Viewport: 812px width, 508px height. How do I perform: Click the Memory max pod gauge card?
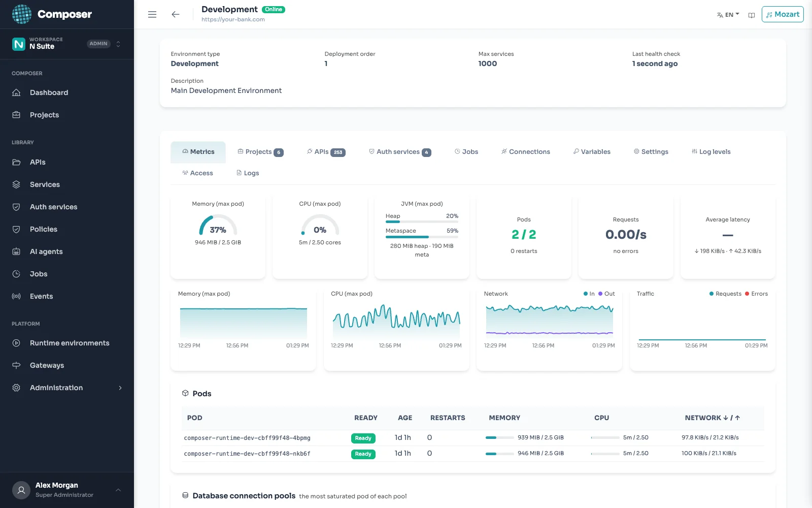[218, 237]
